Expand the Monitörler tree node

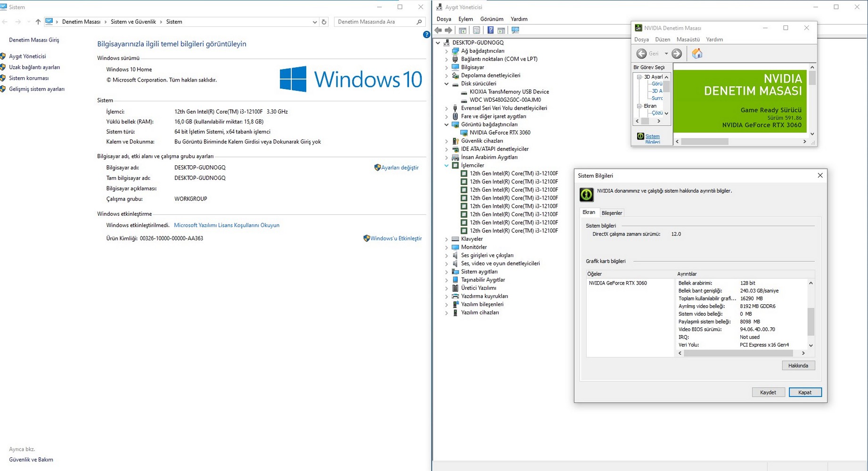[x=447, y=247]
